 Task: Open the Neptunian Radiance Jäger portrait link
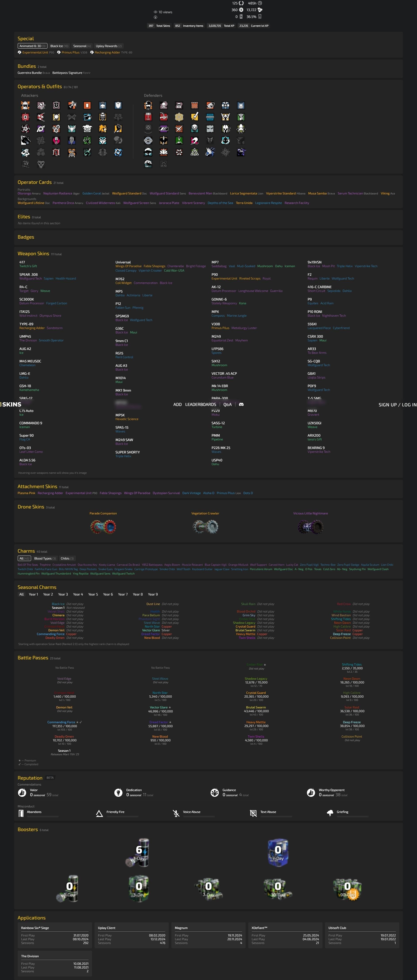pyautogui.click(x=61, y=193)
